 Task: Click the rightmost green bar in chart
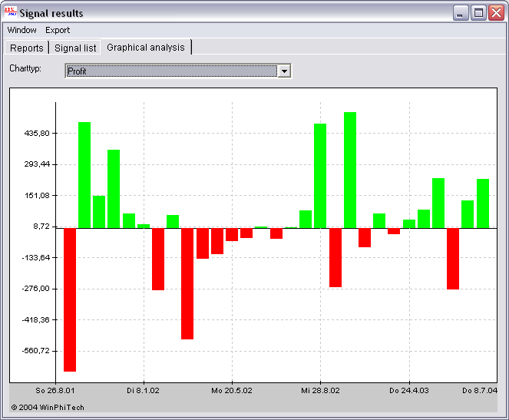tap(483, 203)
